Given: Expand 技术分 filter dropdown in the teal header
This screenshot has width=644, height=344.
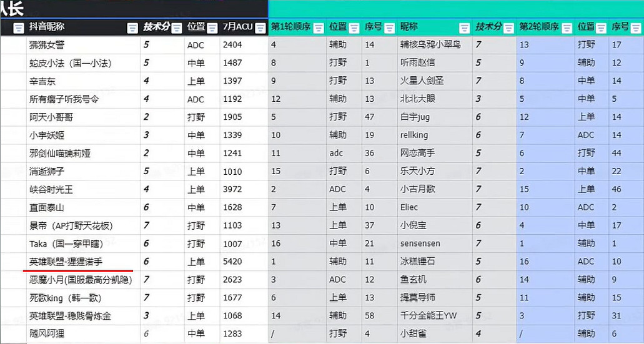Looking at the screenshot, I should click(x=508, y=27).
